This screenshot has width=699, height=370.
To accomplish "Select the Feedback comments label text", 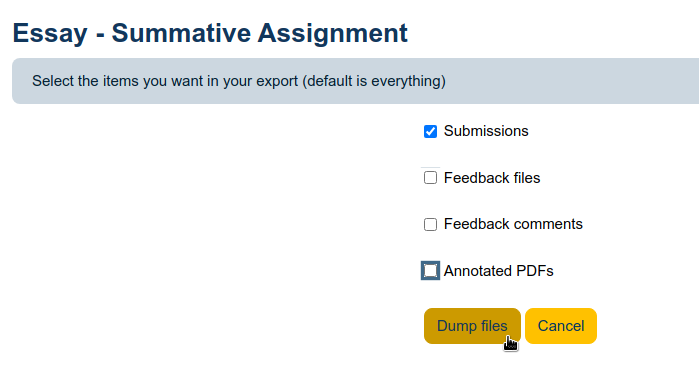I will 513,224.
